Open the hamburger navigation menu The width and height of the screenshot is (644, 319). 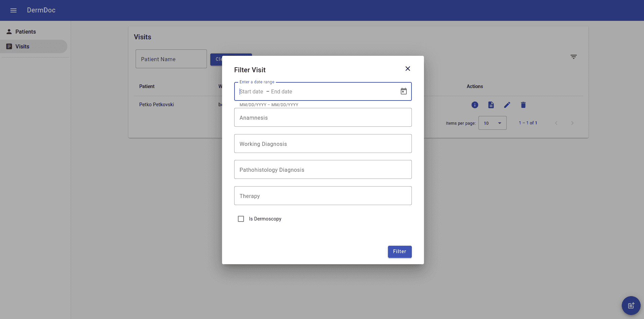(13, 10)
